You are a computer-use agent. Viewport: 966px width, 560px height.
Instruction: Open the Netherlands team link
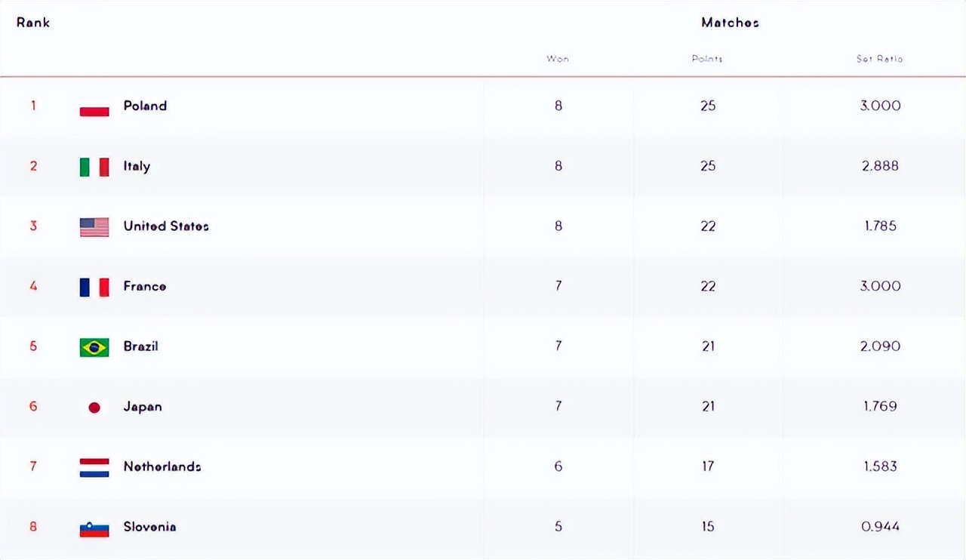tap(162, 466)
